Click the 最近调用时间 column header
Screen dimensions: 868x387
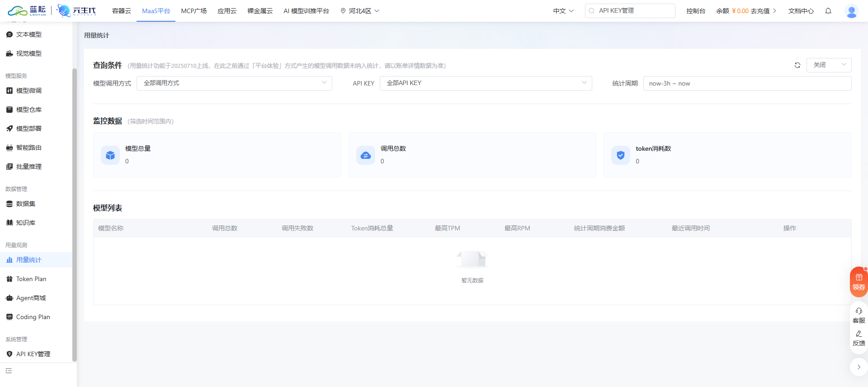pyautogui.click(x=691, y=228)
